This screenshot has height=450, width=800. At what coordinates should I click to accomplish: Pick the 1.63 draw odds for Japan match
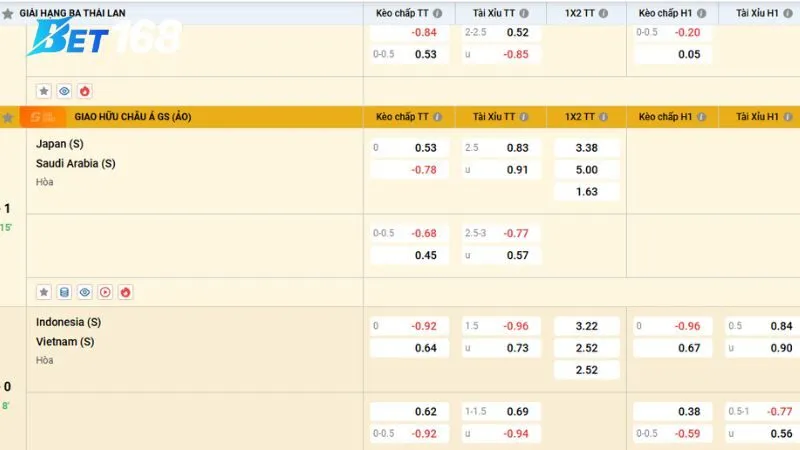(x=586, y=191)
